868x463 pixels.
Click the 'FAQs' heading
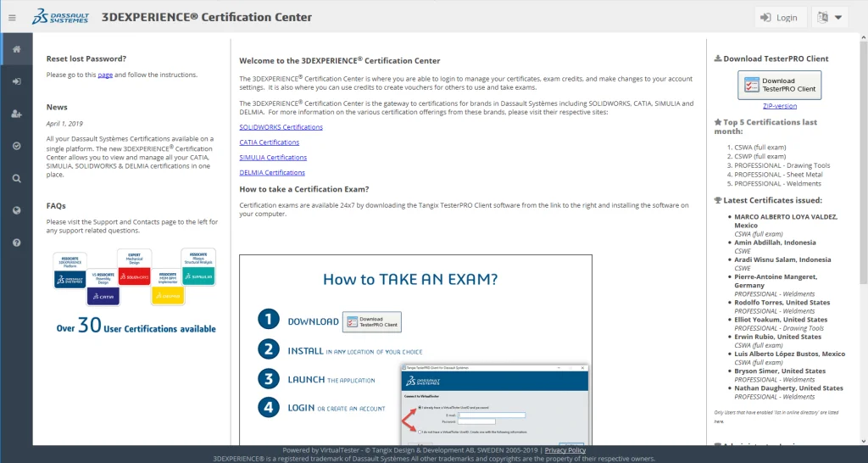[56, 205]
